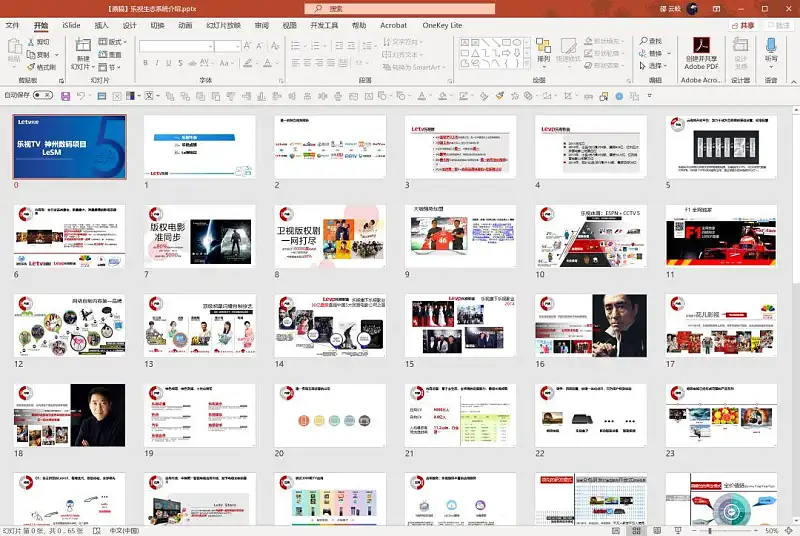
Task: Click the Comments (批注) button
Action: coord(779,25)
